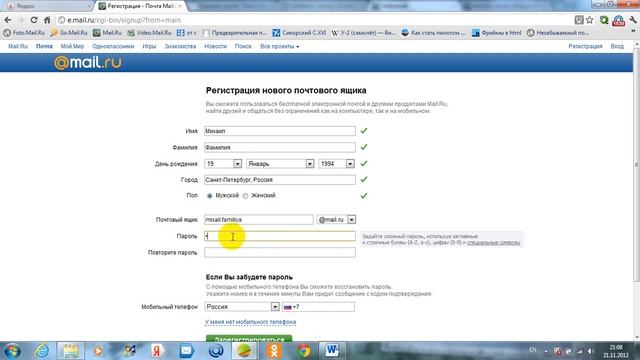Screen dimensions: 640x360
Task: Click the Вход login link
Action: click(x=617, y=47)
